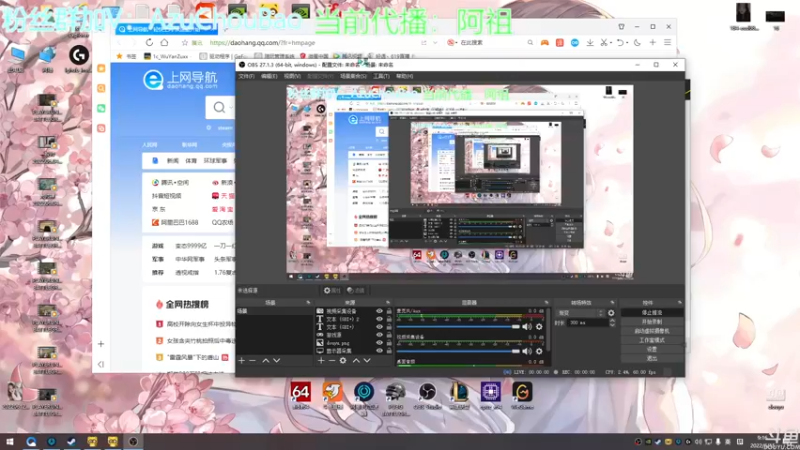Go to browser home page icon
The image size is (800, 450).
(164, 42)
